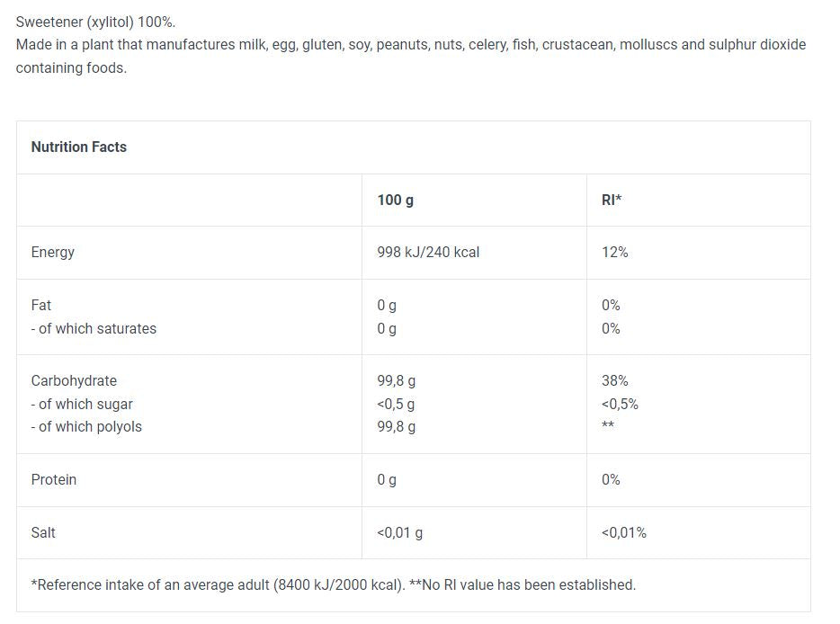
Task: Select the Salt row label
Action: pos(43,532)
